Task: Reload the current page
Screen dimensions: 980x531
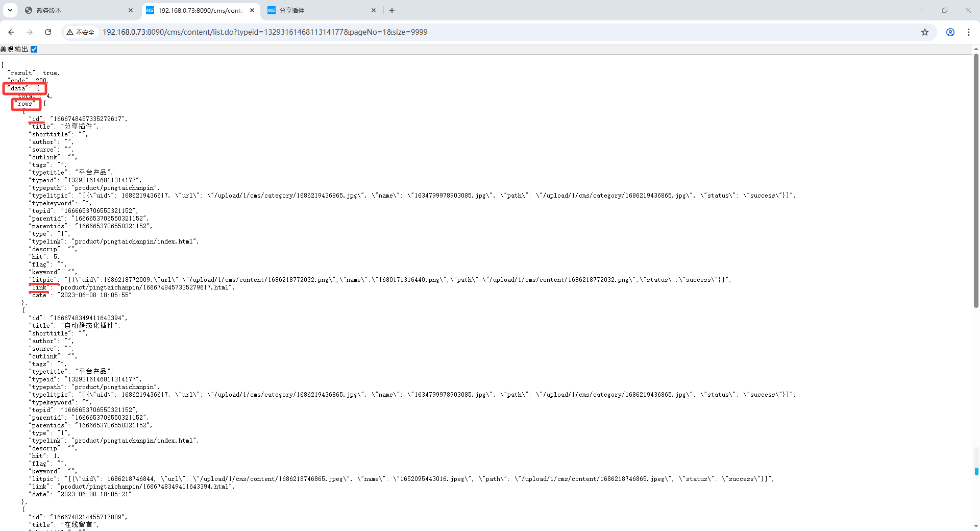Action: point(48,32)
